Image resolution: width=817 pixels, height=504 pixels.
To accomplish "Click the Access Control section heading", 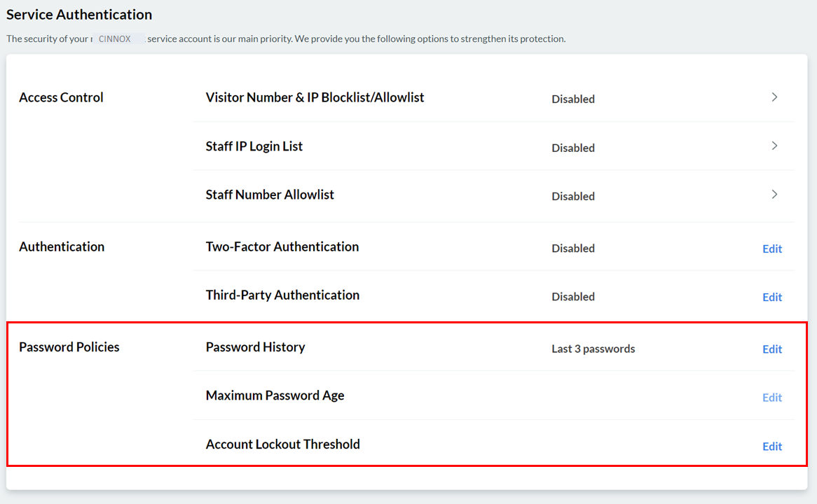I will [62, 97].
